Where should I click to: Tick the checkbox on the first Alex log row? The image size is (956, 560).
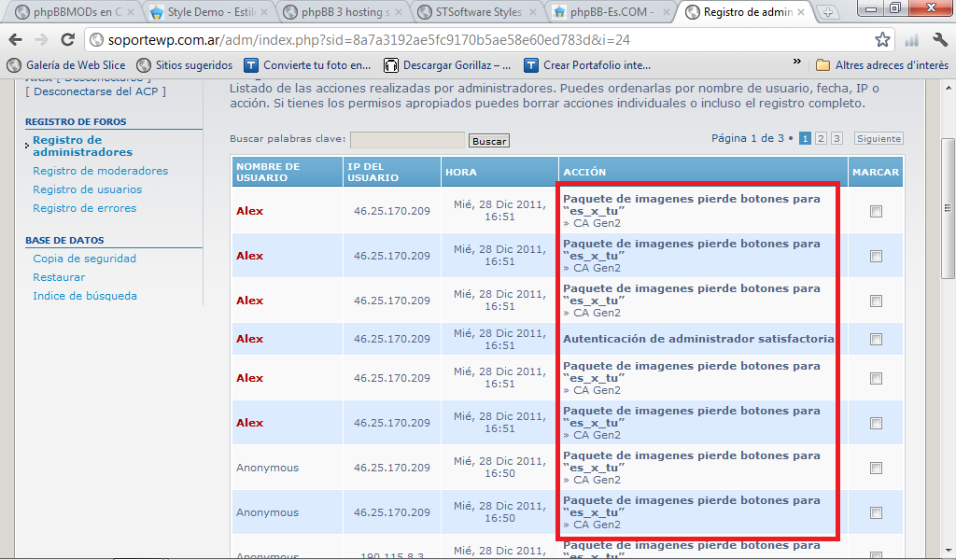tap(876, 212)
